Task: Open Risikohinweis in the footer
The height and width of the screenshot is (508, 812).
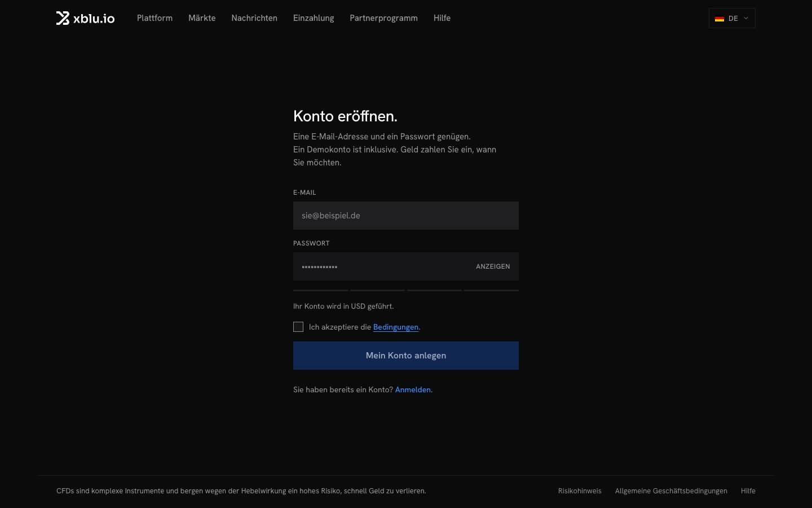Action: coord(580,491)
